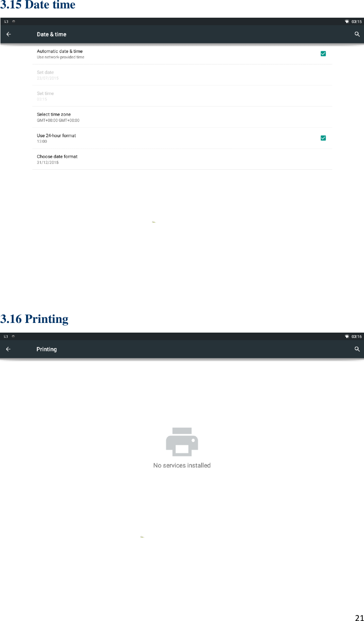Click the 3.16 Printing heading
The width and height of the screenshot is (364, 621).
coord(34,319)
